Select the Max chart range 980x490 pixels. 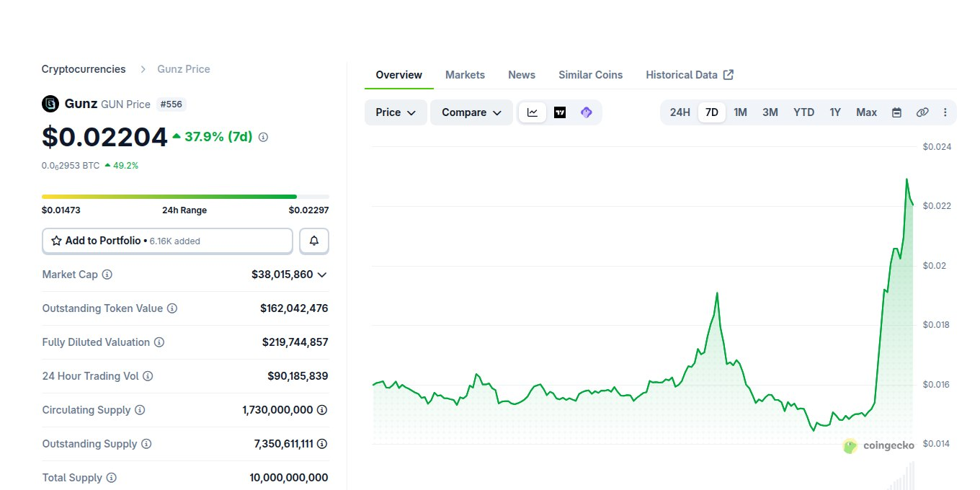coord(866,112)
